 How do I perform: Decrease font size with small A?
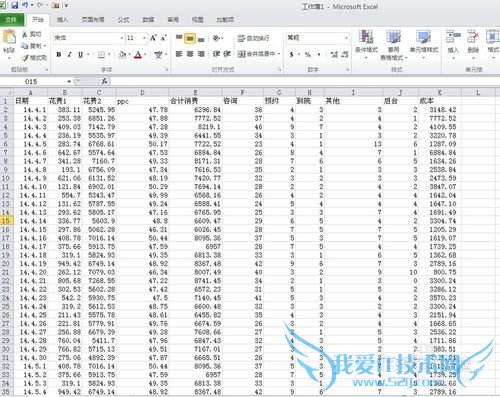click(x=163, y=38)
